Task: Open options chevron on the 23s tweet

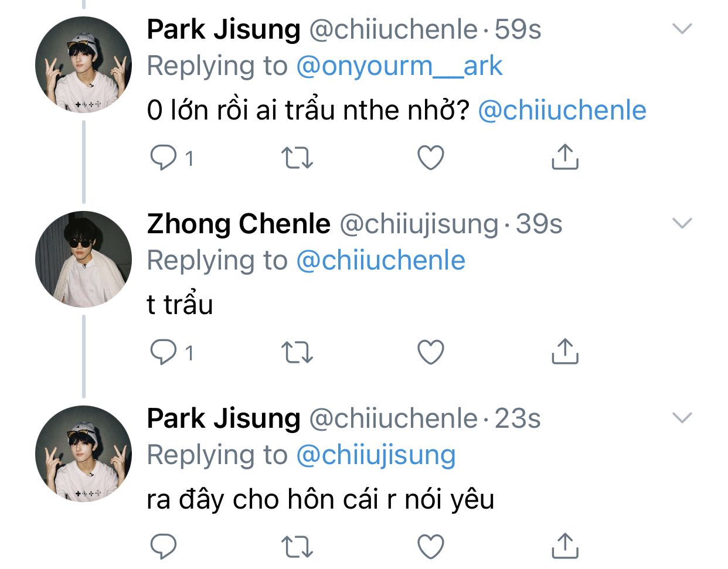Action: coord(682,418)
